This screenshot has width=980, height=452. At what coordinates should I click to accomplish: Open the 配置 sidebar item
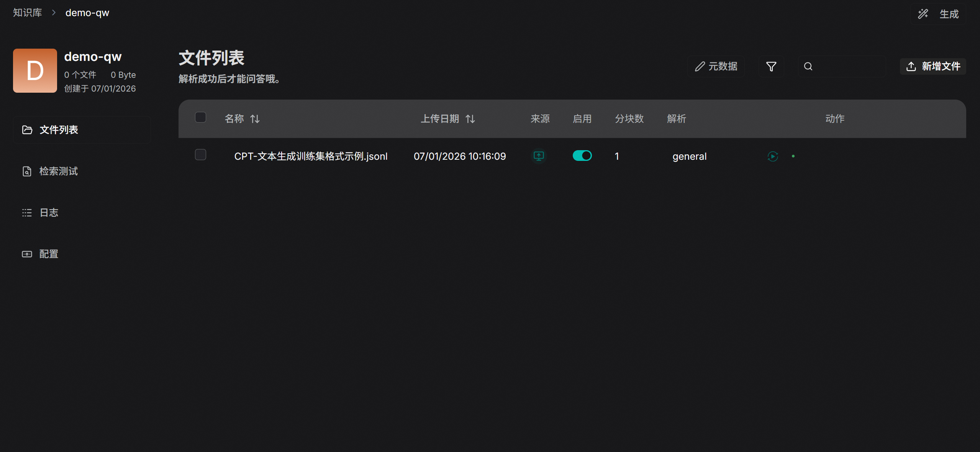49,254
